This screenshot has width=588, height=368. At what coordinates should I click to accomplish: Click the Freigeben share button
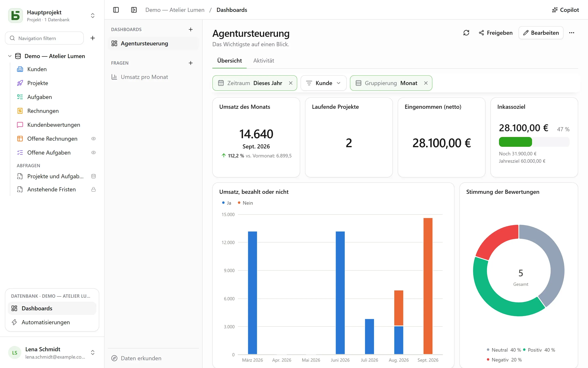(x=496, y=33)
